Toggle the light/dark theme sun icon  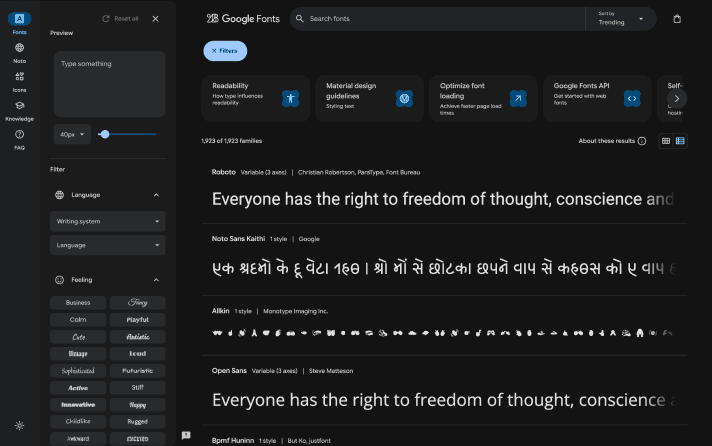(x=20, y=426)
